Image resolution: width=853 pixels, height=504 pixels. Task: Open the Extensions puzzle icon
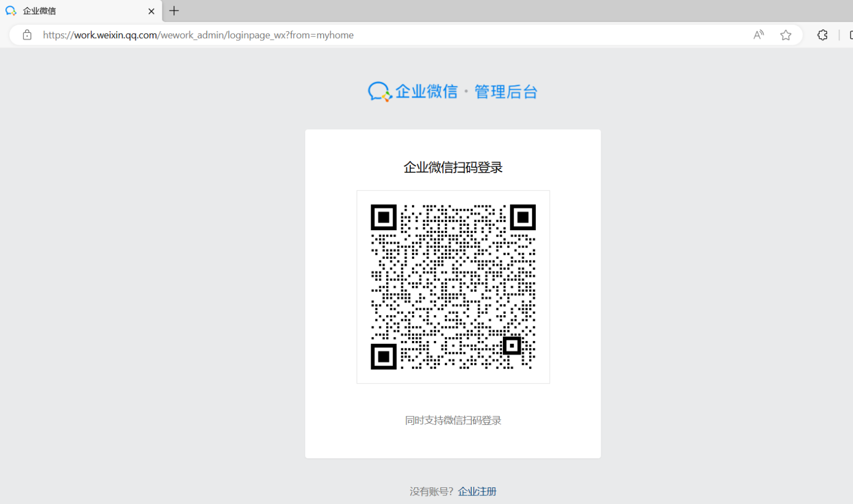pyautogui.click(x=822, y=35)
